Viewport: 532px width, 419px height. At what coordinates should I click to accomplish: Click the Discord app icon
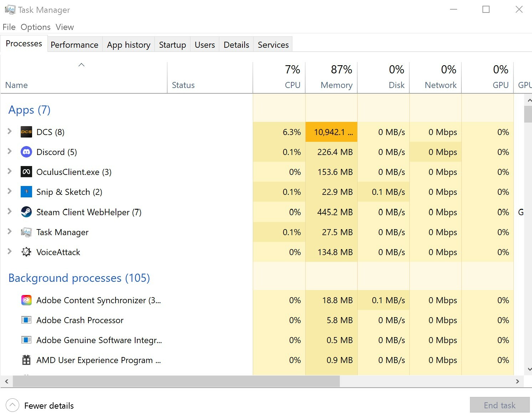click(26, 152)
